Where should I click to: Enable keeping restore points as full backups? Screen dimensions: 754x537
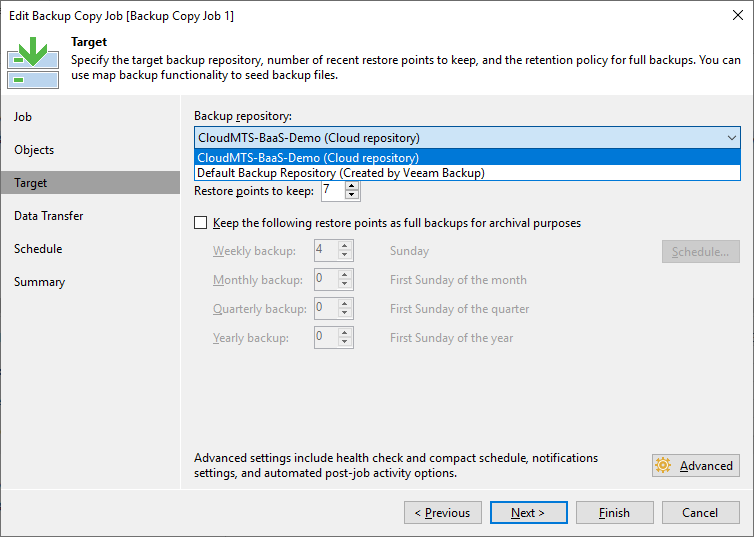pos(201,223)
